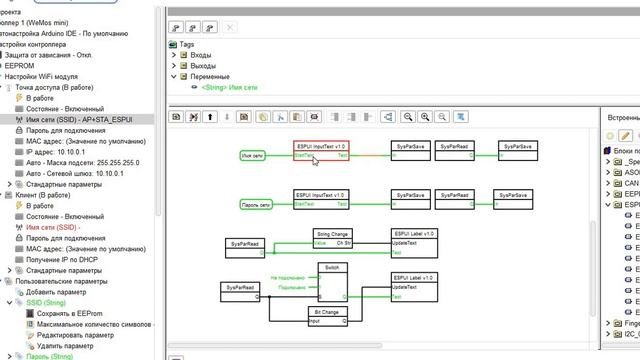Viewport: 640px width, 360px height.
Task: Expand the CAN library folder
Action: (608, 183)
